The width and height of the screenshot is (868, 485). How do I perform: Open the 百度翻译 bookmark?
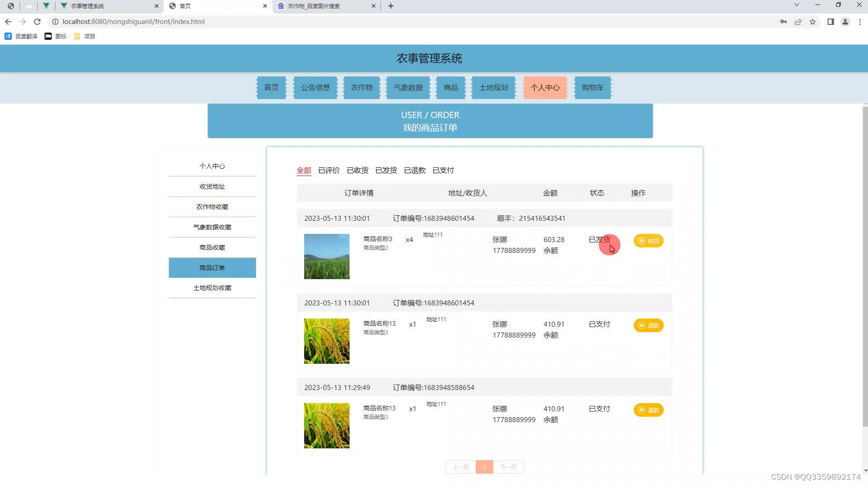pyautogui.click(x=21, y=36)
